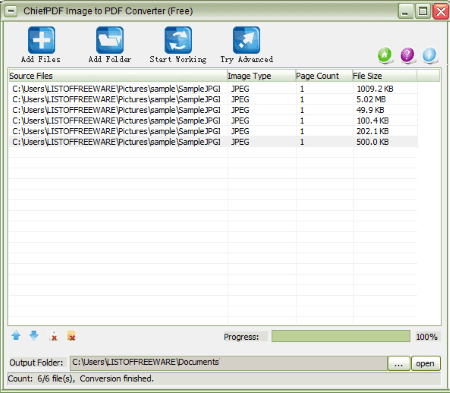This screenshot has width=450, height=393.
Task: Click the Try Advanced icon
Action: click(x=246, y=40)
